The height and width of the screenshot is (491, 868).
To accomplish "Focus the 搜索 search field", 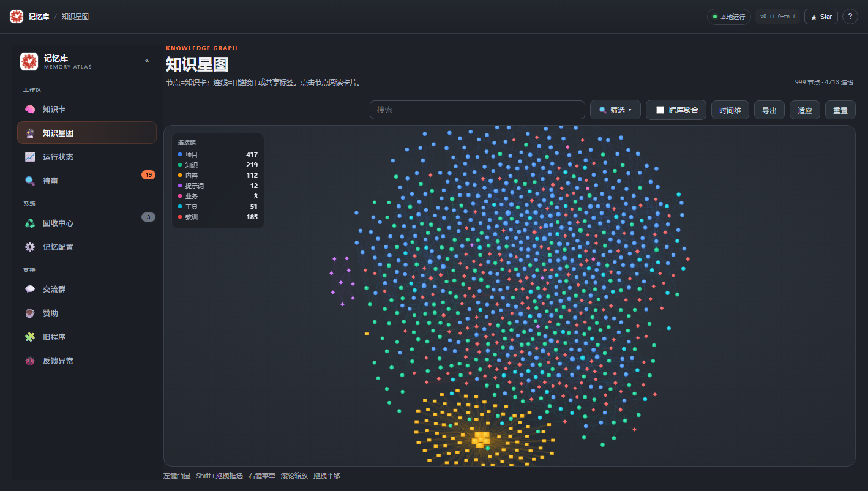I will 477,110.
